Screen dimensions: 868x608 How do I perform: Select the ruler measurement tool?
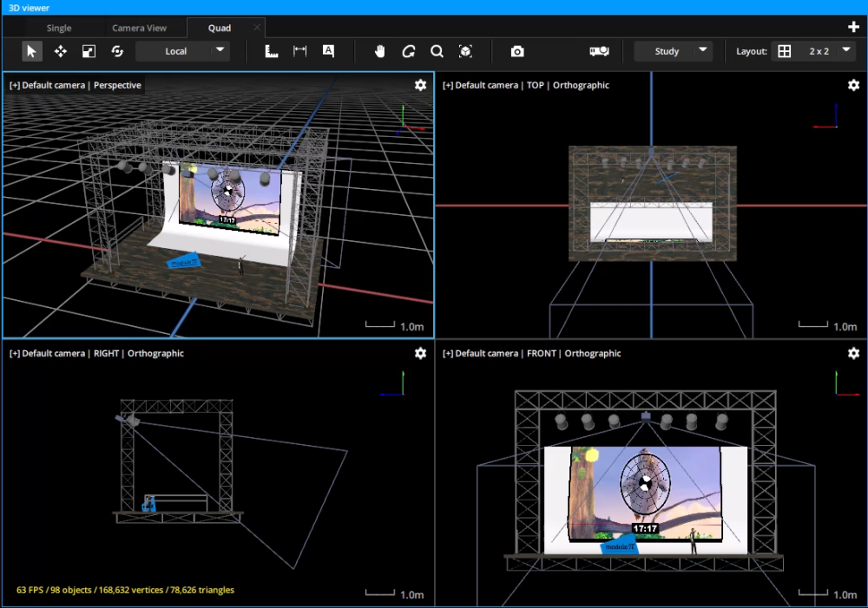(x=272, y=50)
